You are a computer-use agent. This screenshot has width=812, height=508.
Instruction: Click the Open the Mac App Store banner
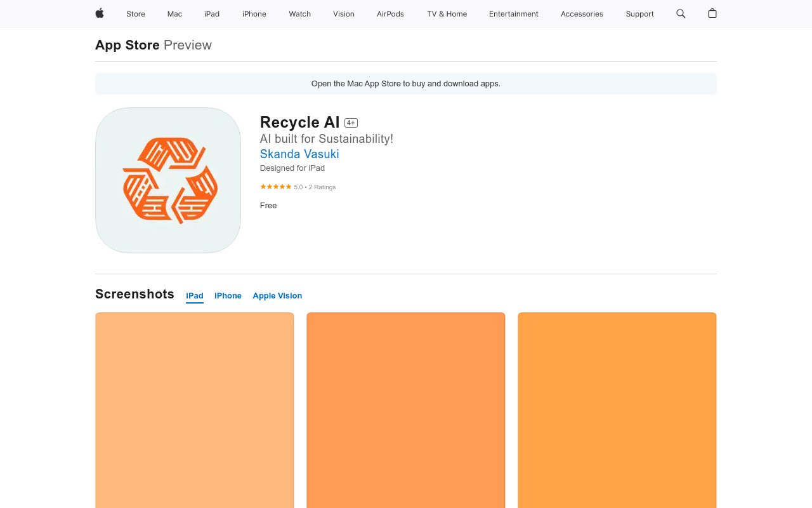pyautogui.click(x=406, y=84)
